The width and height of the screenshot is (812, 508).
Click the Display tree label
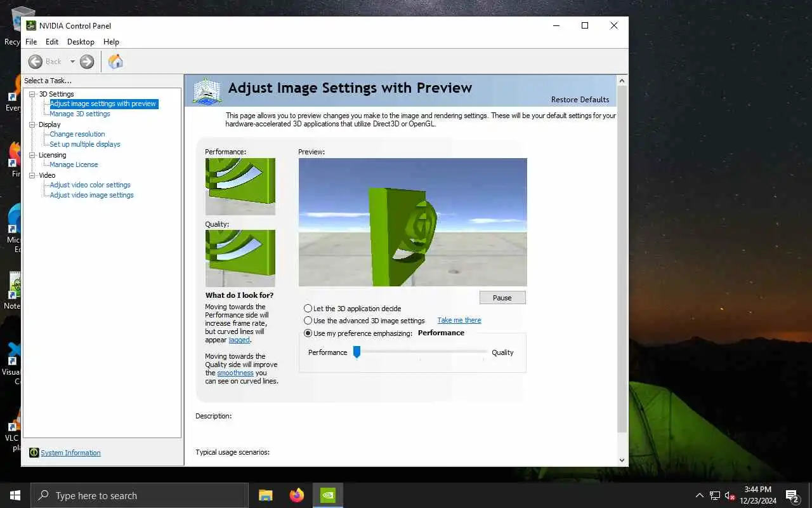(49, 124)
